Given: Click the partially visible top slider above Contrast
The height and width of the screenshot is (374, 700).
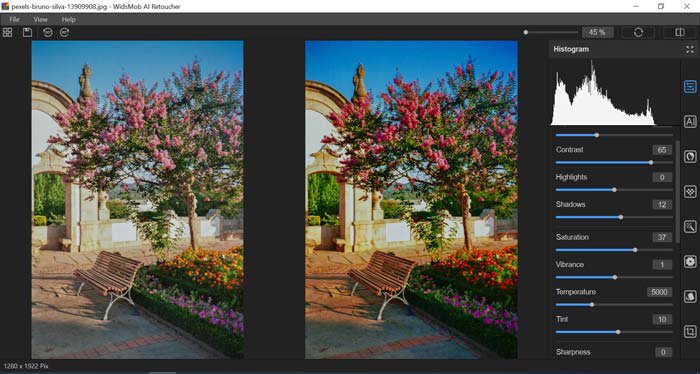Looking at the screenshot, I should coord(614,135).
